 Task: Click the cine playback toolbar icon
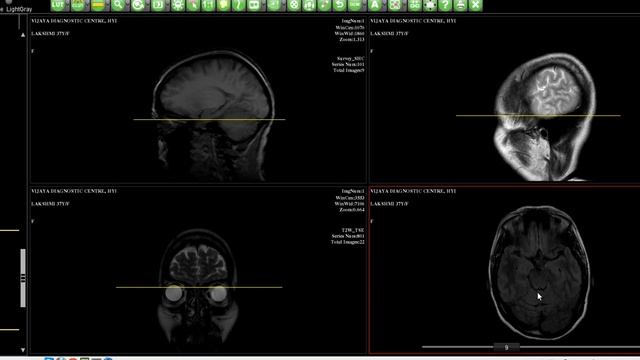point(158,5)
